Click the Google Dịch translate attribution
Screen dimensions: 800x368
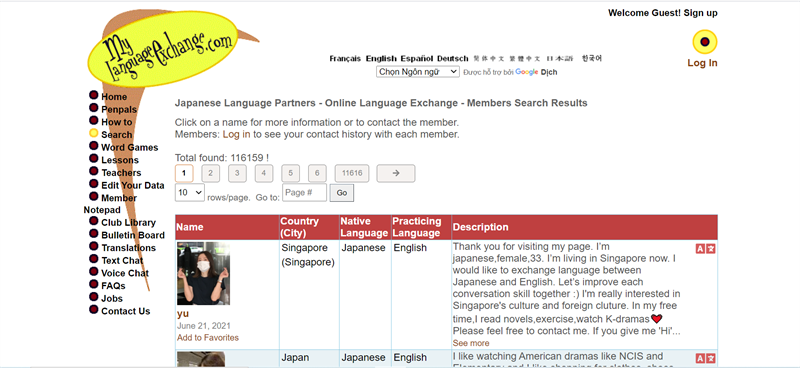536,72
